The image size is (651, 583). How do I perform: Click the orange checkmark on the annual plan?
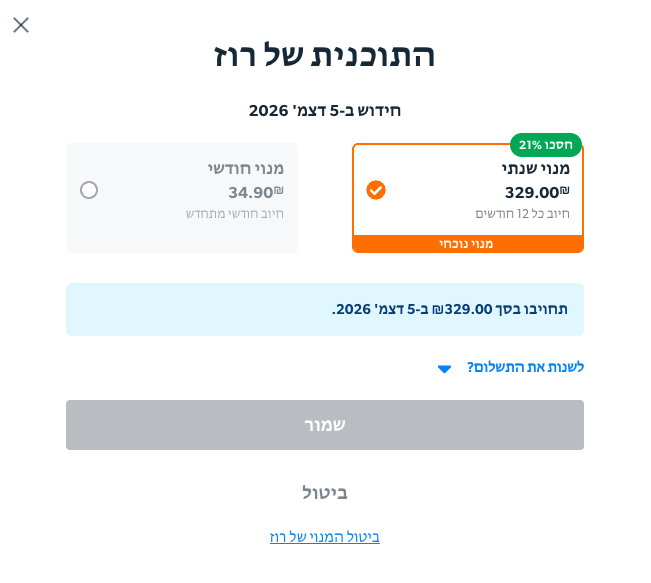pyautogui.click(x=376, y=190)
